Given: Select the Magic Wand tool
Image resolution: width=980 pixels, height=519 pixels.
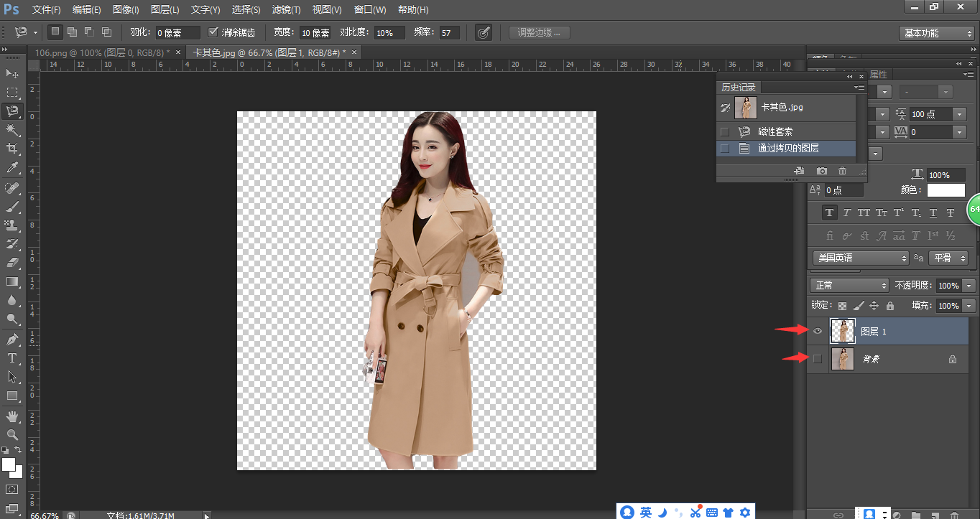Looking at the screenshot, I should 12,130.
